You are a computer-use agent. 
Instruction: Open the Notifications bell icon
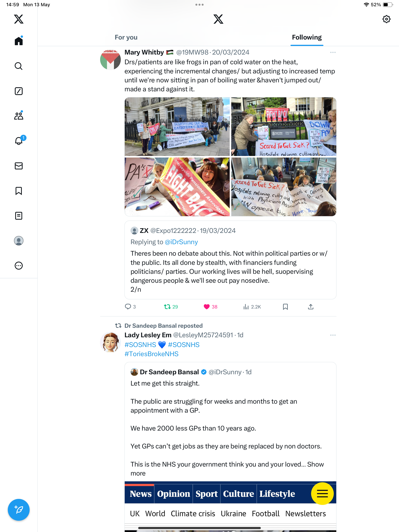[19, 141]
